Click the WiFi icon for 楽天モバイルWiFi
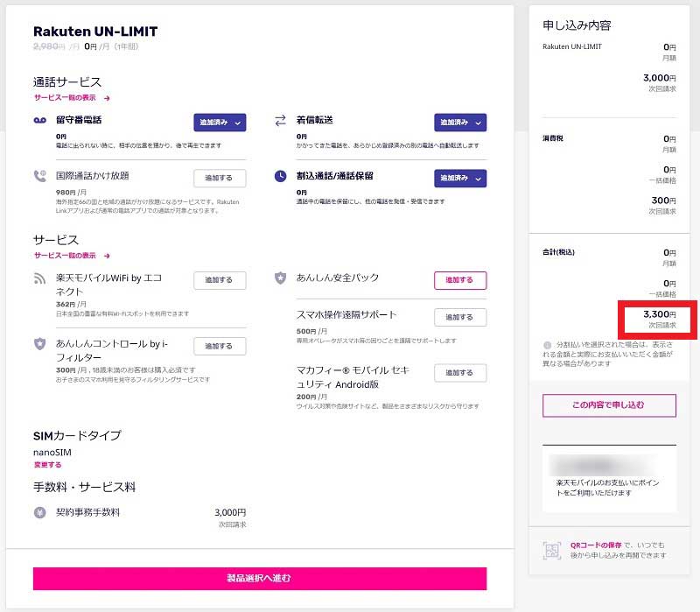 [39, 278]
